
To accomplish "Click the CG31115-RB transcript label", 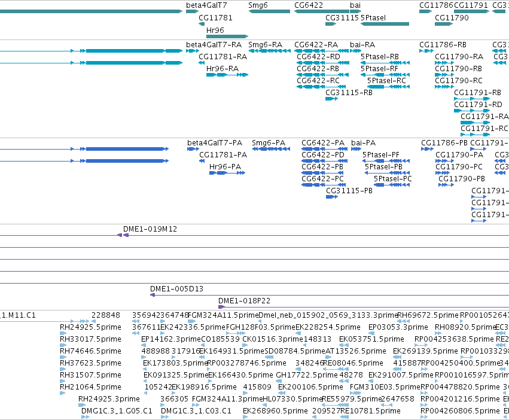I will pyautogui.click(x=349, y=93).
